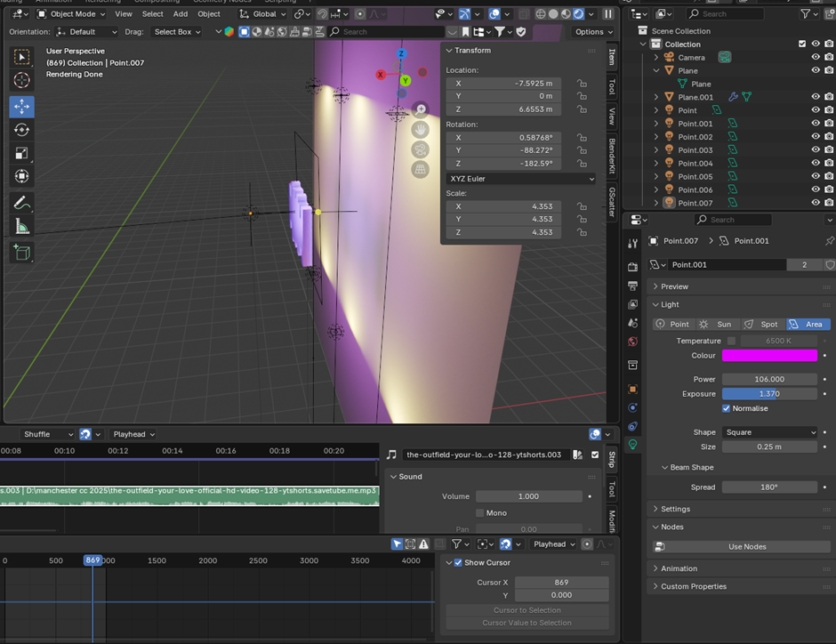The image size is (836, 644).
Task: Set light type to Spot
Action: [761, 325]
